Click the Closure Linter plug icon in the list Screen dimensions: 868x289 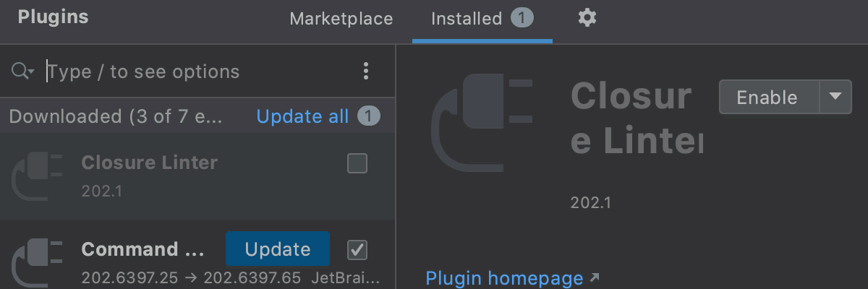pyautogui.click(x=37, y=176)
